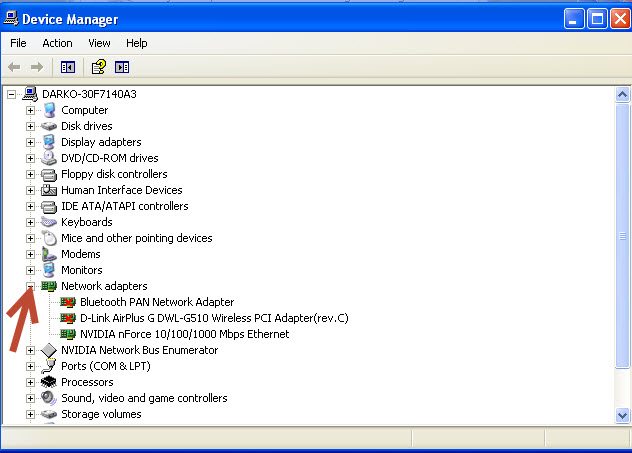Click the mouse icon beside Mice and other pointing devices
The image size is (632, 453).
click(x=49, y=238)
